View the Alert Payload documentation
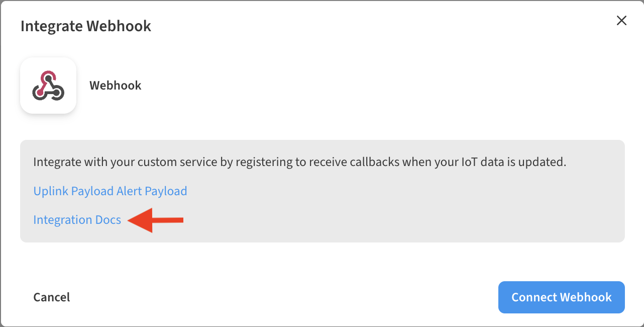This screenshot has width=644, height=327. pyautogui.click(x=151, y=191)
